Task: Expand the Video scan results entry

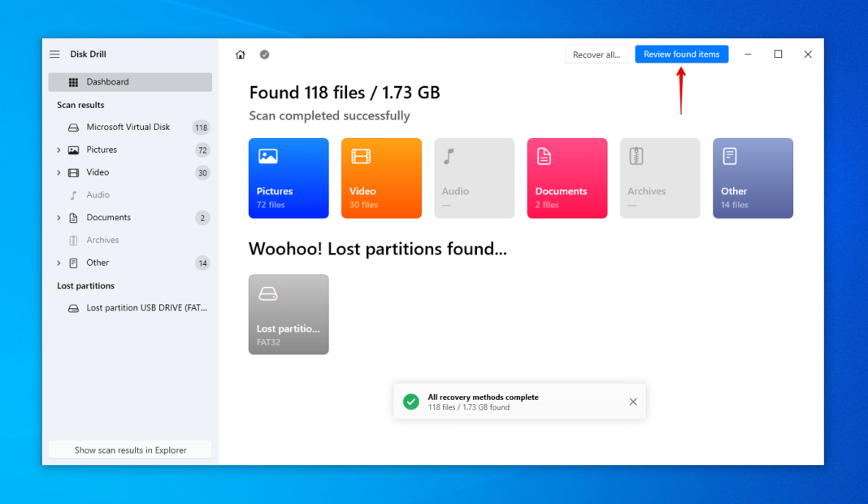Action: point(58,172)
